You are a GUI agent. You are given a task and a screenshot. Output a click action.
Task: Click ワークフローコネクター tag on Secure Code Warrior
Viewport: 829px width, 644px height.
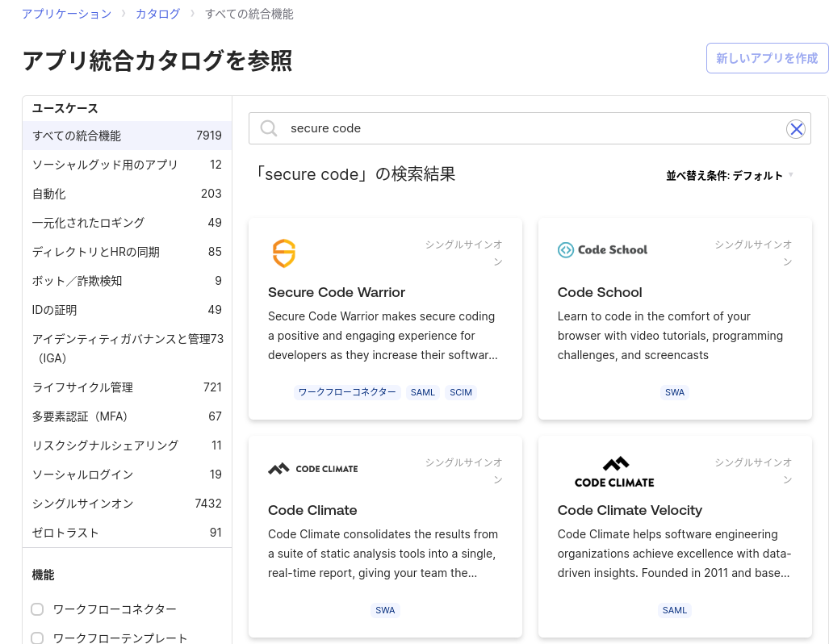tap(347, 392)
